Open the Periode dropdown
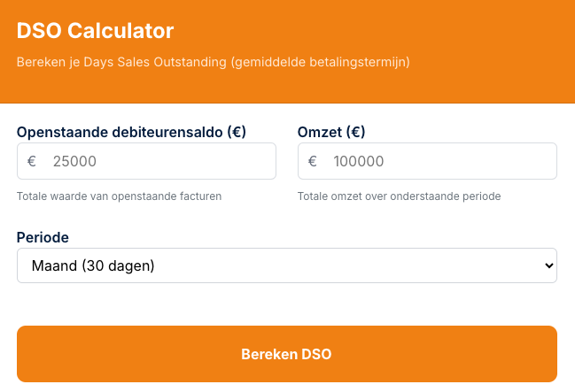Viewport: 575px width, 392px height. [x=286, y=265]
